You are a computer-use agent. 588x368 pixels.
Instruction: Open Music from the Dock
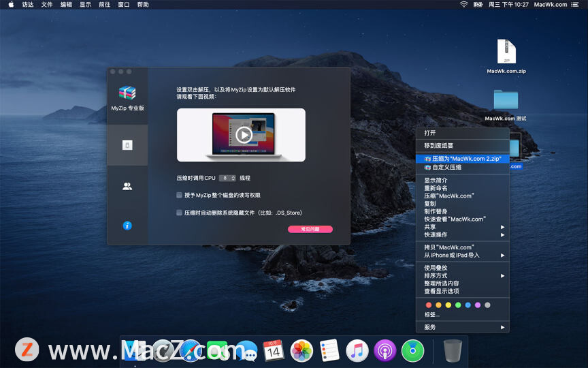[x=357, y=351]
